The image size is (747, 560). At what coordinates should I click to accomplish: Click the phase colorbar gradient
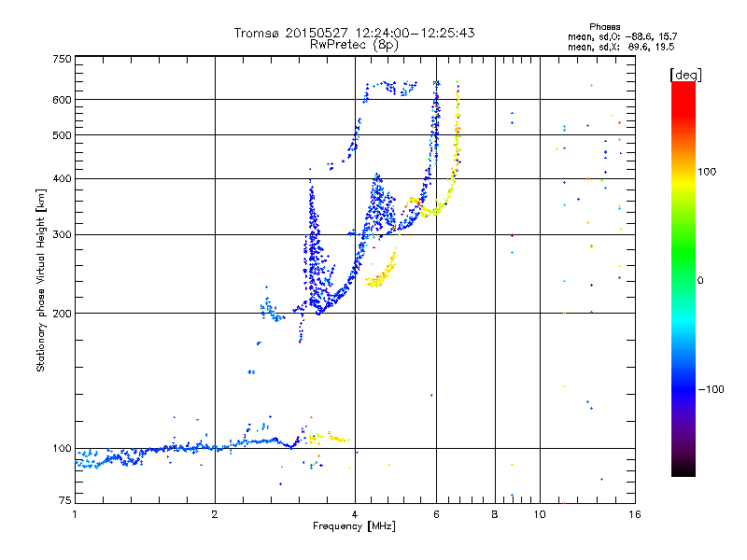[684, 278]
